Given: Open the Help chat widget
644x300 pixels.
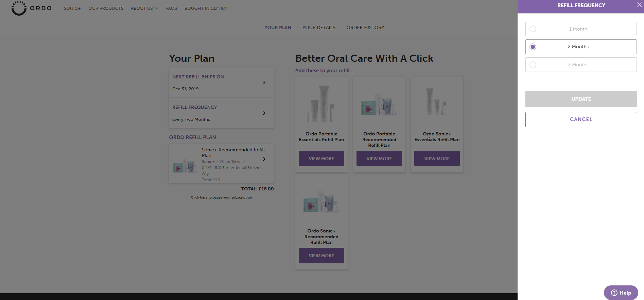Looking at the screenshot, I should click(x=621, y=293).
